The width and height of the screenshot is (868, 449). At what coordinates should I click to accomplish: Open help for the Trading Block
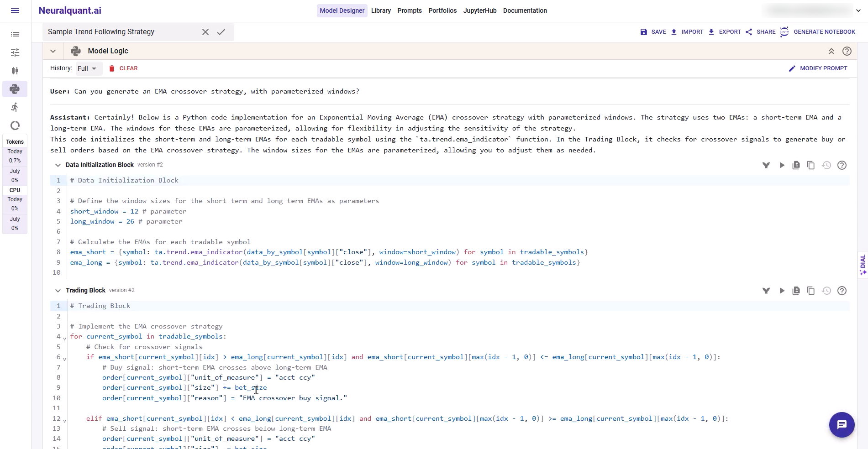click(x=842, y=291)
